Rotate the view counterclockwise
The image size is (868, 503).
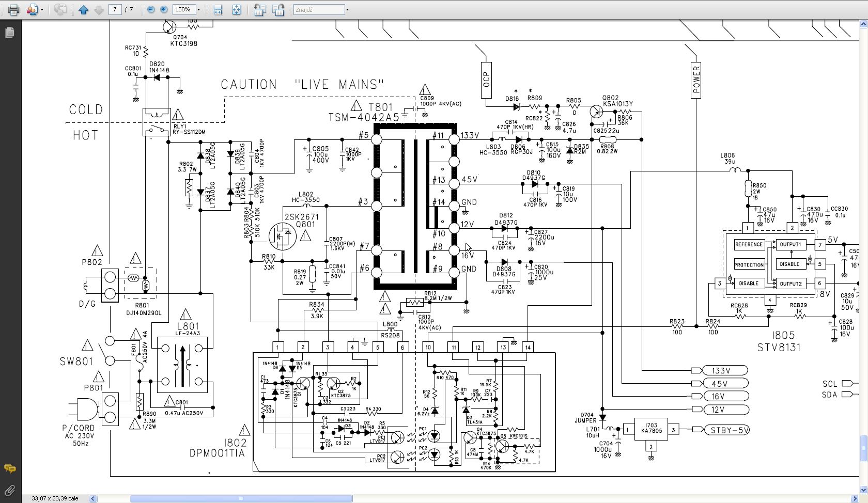click(x=259, y=9)
